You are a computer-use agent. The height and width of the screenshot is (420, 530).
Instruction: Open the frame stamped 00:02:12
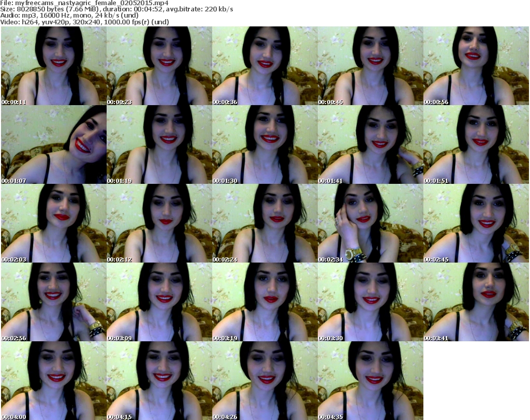[159, 223]
